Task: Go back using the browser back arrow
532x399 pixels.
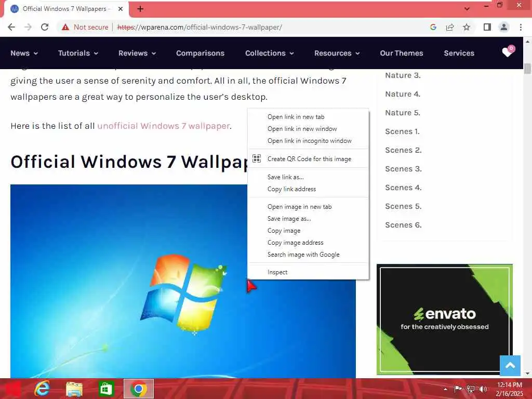Action: 11,27
